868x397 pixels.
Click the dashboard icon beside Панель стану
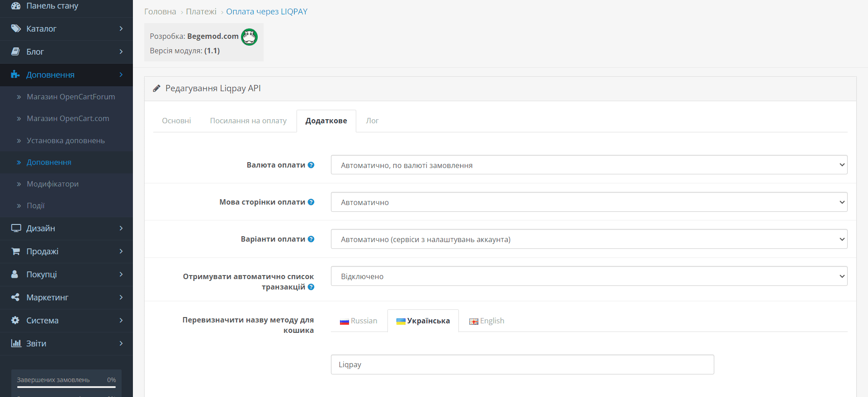coord(16,6)
